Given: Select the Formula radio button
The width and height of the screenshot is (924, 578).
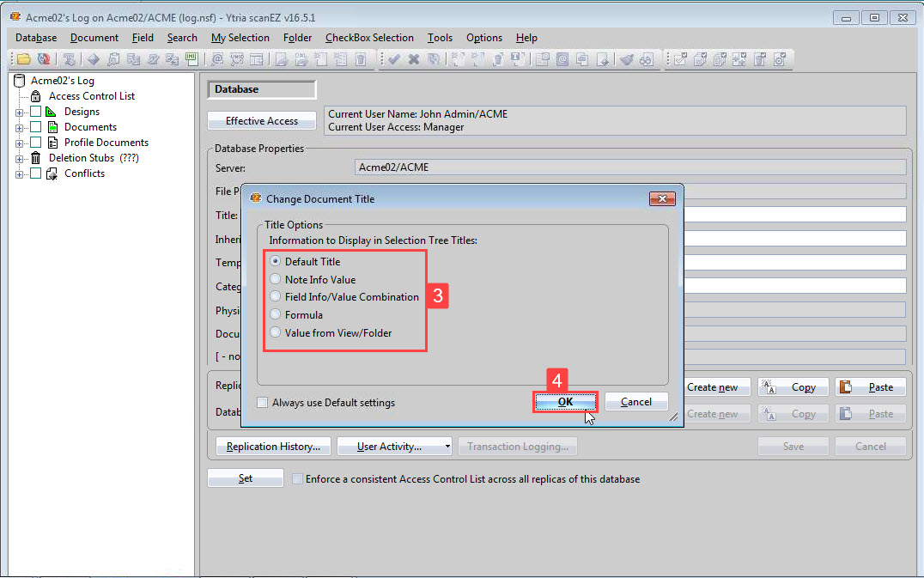Looking at the screenshot, I should 277,315.
